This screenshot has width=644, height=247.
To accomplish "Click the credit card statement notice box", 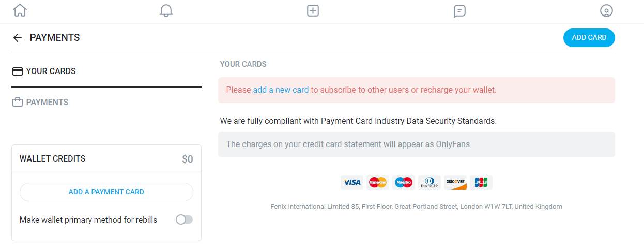I will (x=417, y=144).
